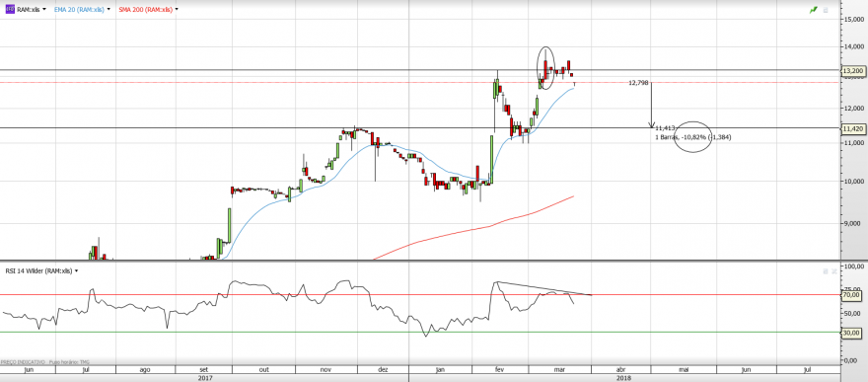Screen dimensions: 868x382
Task: Select the measurement arrow from 12,798
Action: click(652, 106)
